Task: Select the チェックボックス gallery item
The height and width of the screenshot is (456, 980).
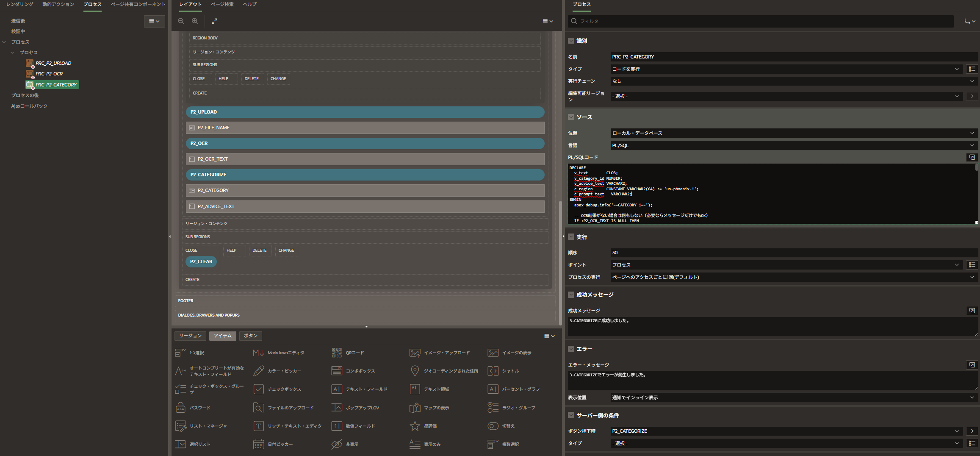Action: 277,389
